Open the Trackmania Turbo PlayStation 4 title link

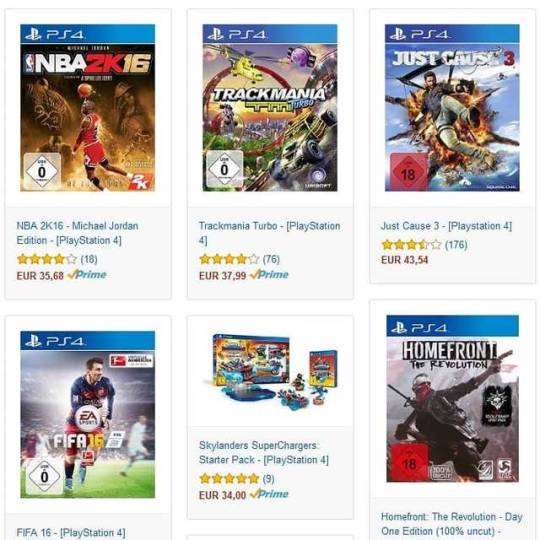click(269, 233)
